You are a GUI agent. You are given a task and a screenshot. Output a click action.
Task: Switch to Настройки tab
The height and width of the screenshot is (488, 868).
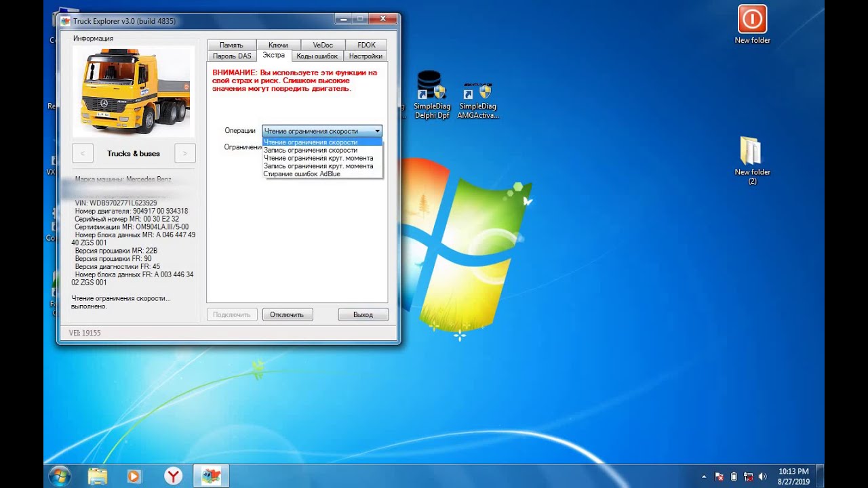pos(366,56)
